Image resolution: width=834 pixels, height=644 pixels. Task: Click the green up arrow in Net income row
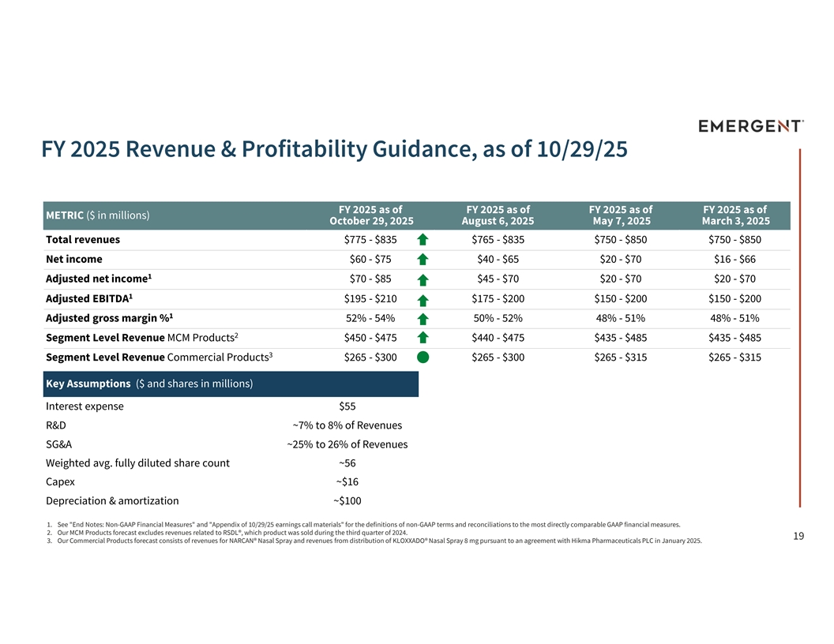pyautogui.click(x=423, y=260)
